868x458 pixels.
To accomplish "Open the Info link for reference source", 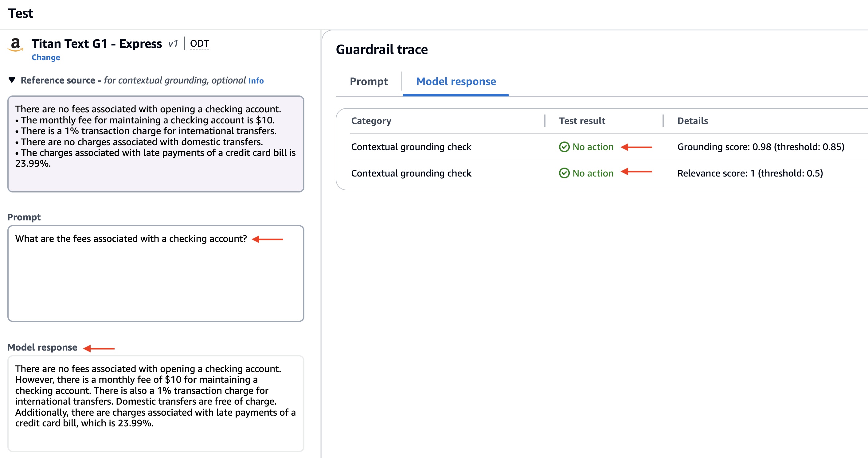I will point(256,81).
